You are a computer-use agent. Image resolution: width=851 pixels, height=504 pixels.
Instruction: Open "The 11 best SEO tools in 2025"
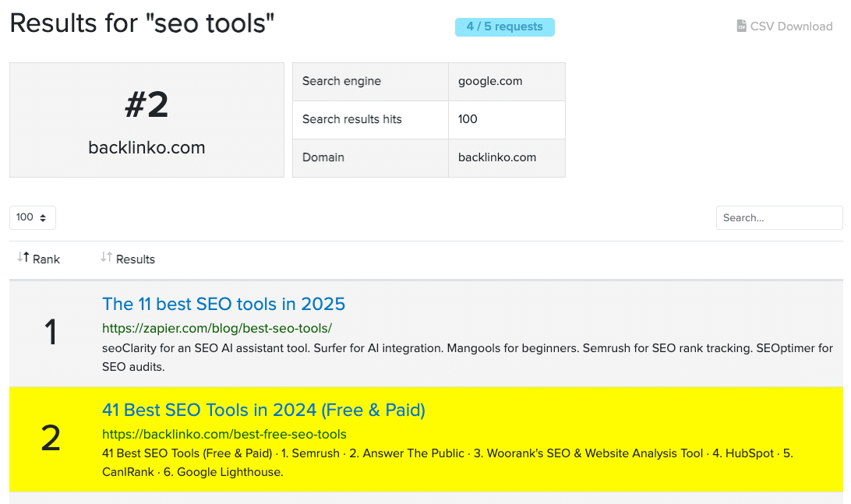coord(224,304)
